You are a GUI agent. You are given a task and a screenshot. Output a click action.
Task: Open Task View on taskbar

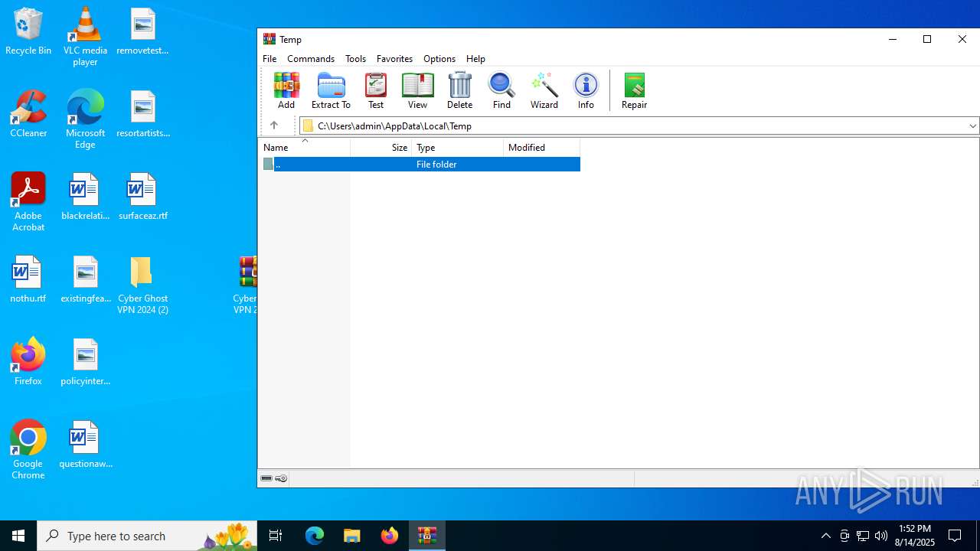tap(276, 536)
